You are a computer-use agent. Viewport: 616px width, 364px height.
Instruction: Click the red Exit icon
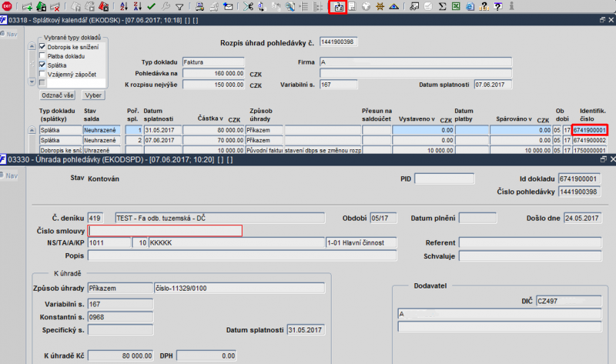pos(7,6)
